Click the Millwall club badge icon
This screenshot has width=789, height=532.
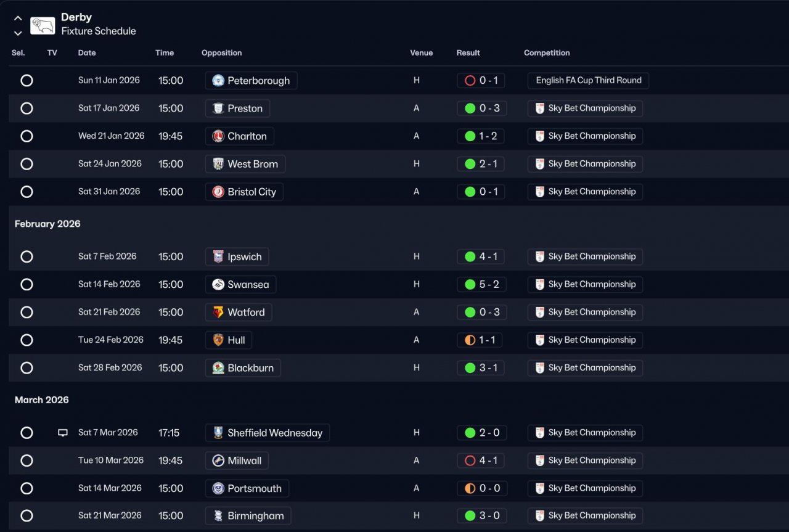218,460
